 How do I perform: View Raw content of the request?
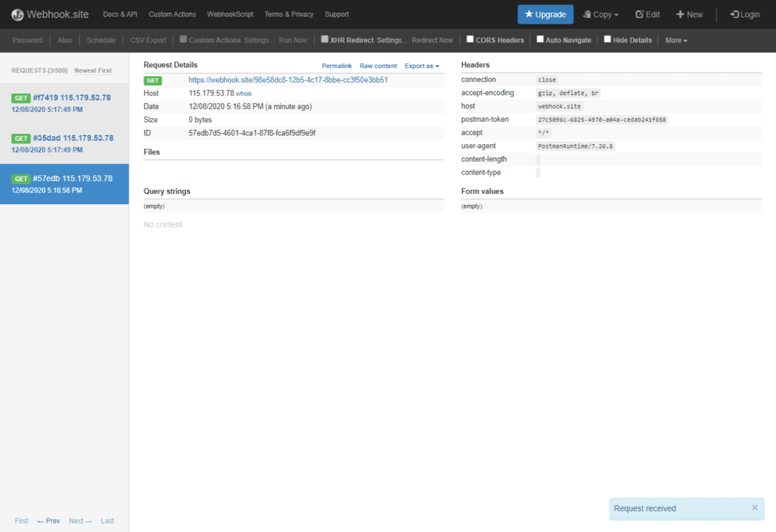pyautogui.click(x=378, y=66)
